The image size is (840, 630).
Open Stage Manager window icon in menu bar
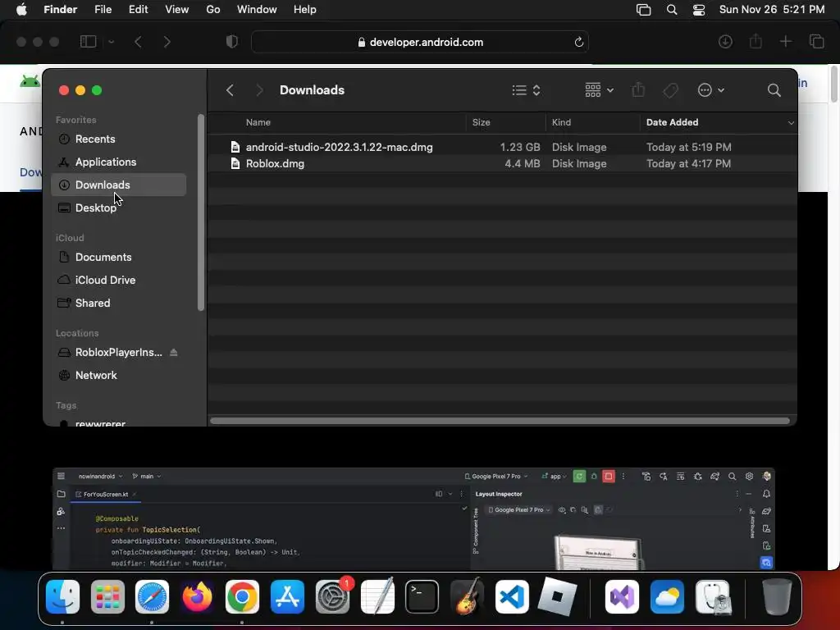[x=643, y=10]
